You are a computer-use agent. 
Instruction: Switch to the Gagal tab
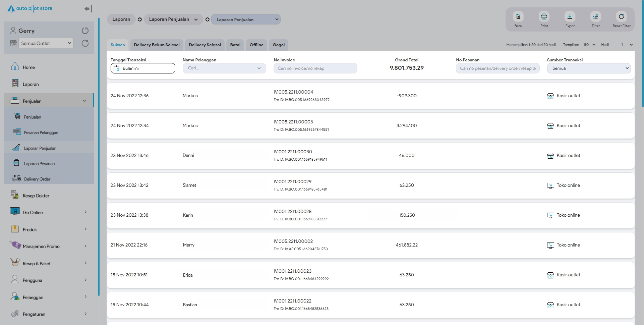[x=278, y=45]
